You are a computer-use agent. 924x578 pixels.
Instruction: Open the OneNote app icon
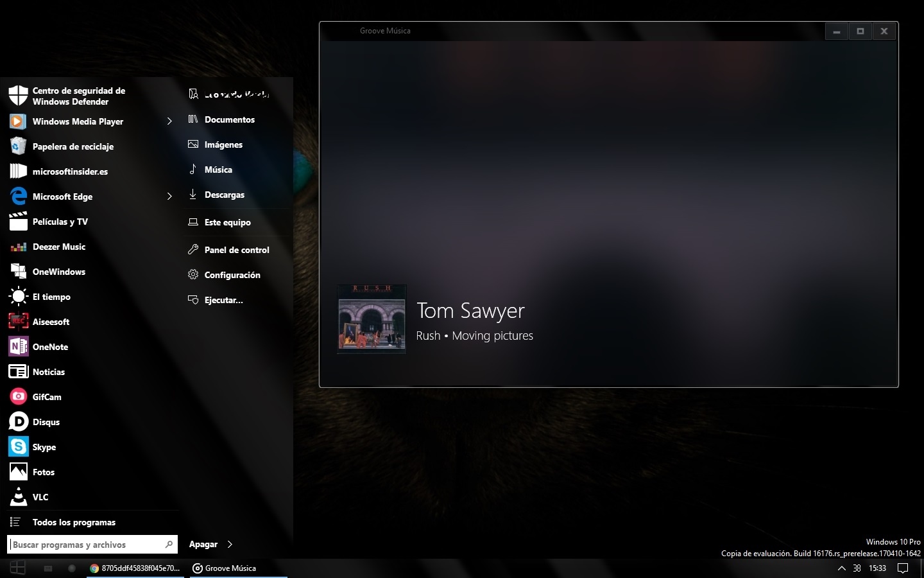click(19, 347)
